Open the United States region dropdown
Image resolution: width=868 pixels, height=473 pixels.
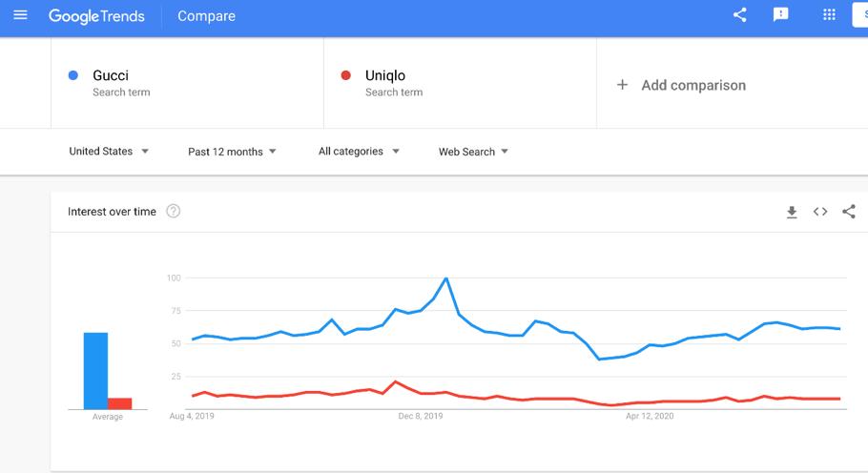click(109, 152)
